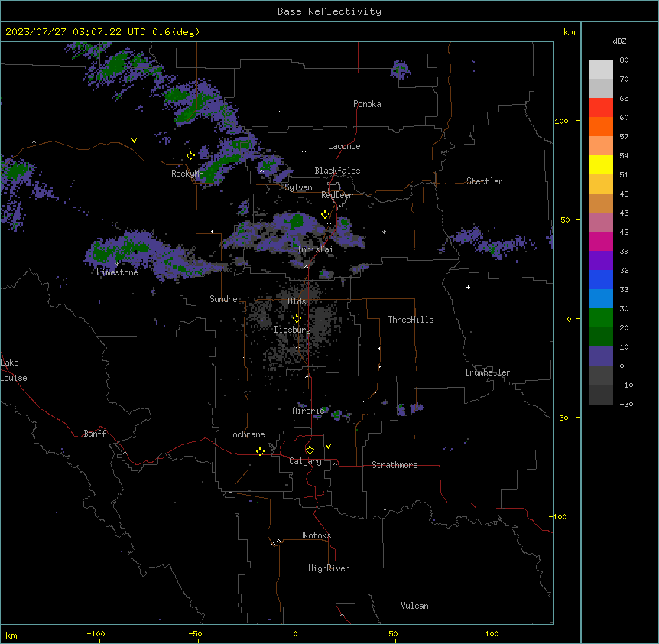Select the yellow diamond marker below Cochrane

pyautogui.click(x=260, y=451)
